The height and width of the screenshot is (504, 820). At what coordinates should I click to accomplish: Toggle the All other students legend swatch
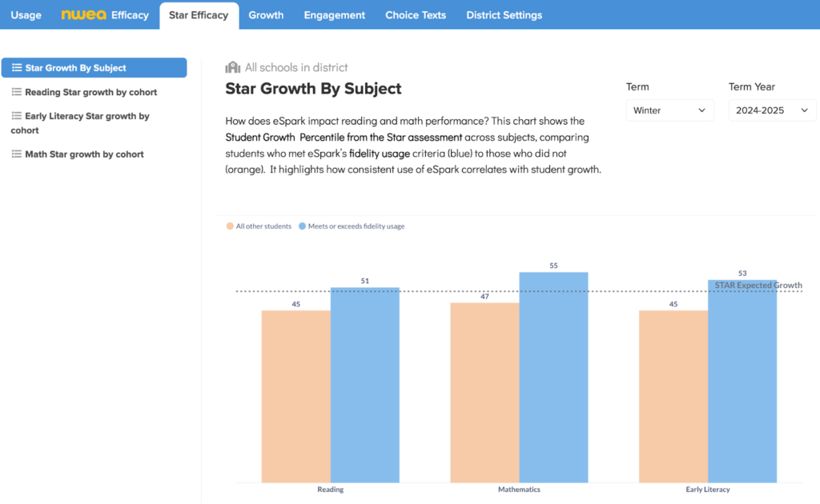click(230, 226)
